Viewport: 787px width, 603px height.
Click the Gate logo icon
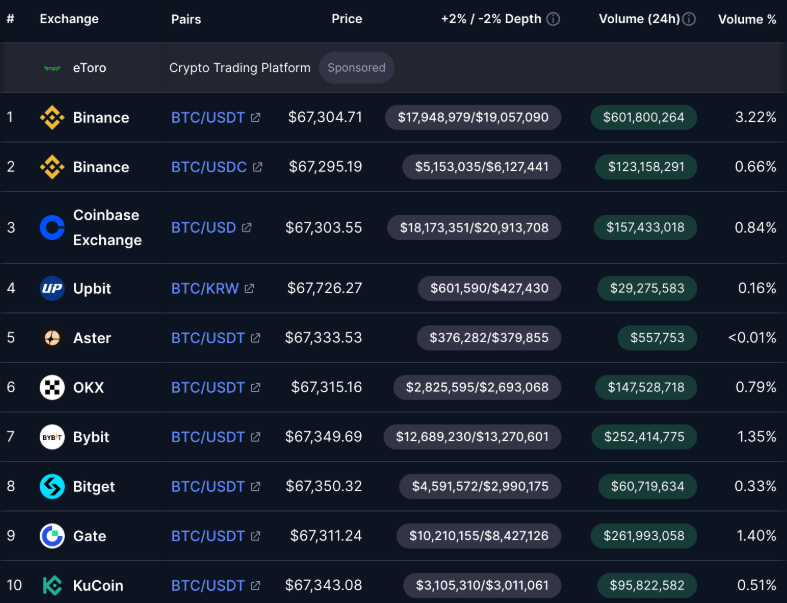tap(52, 536)
